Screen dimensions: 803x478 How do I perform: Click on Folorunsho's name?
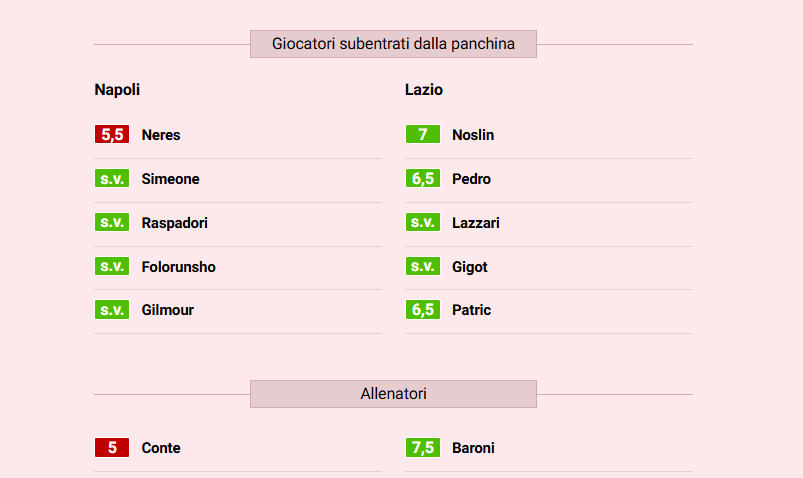[178, 267]
